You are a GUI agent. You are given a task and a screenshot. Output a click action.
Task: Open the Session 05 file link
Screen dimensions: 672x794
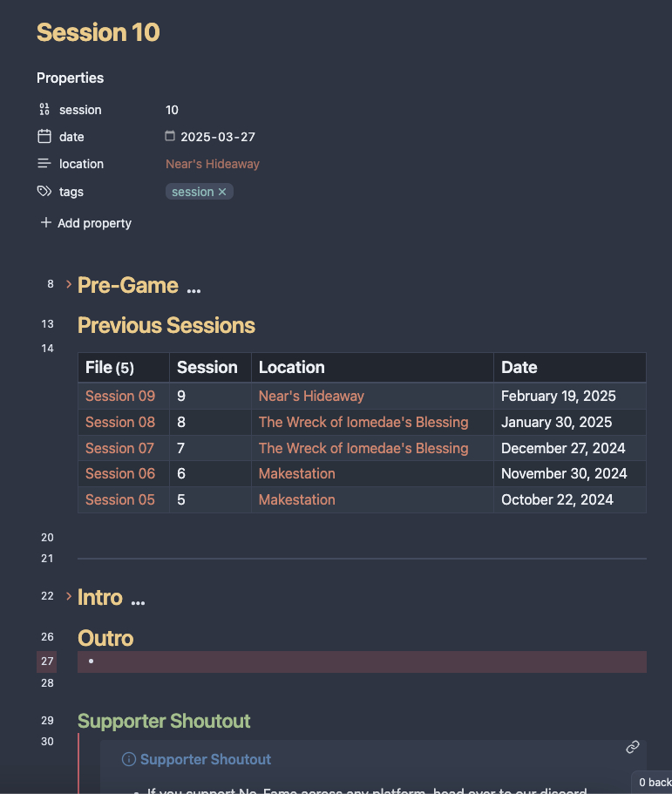click(120, 499)
